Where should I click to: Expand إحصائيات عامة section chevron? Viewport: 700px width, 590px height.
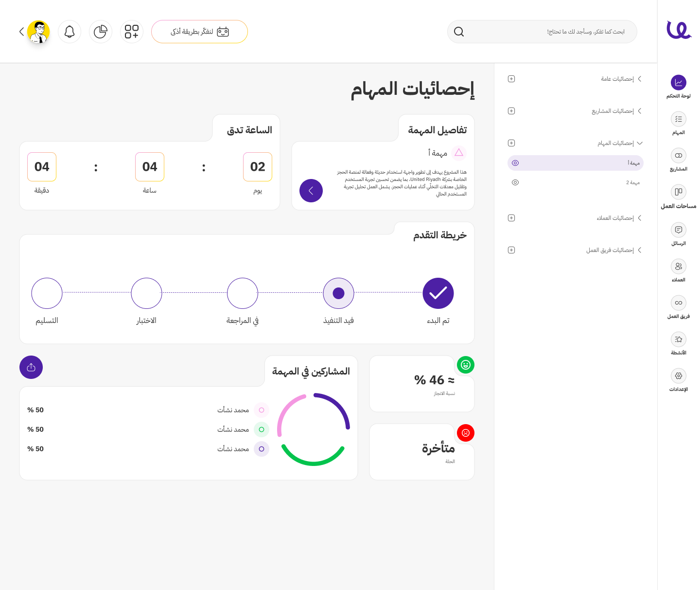point(640,79)
